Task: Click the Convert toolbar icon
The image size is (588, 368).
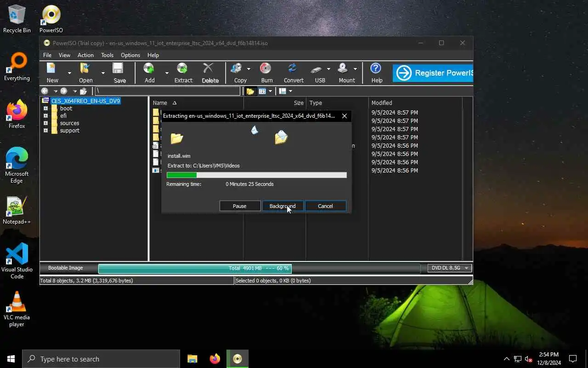Action: coord(293,73)
